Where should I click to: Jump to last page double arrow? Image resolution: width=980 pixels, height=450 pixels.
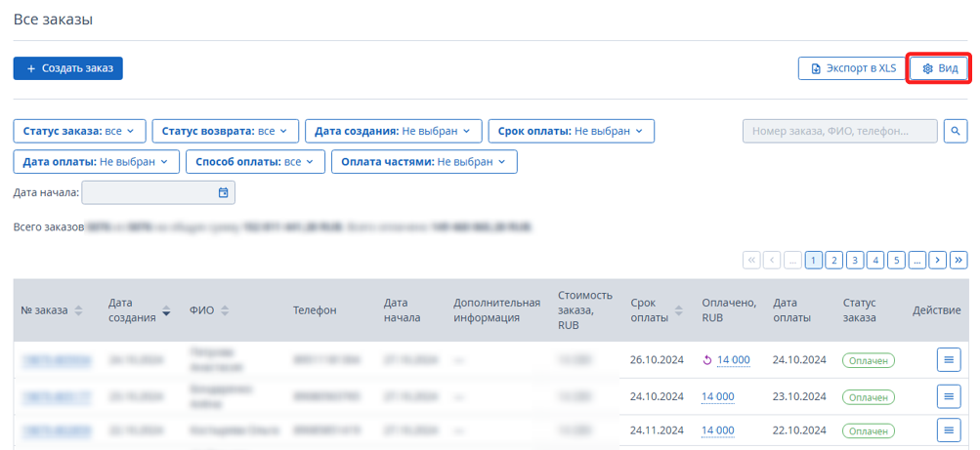pyautogui.click(x=959, y=261)
